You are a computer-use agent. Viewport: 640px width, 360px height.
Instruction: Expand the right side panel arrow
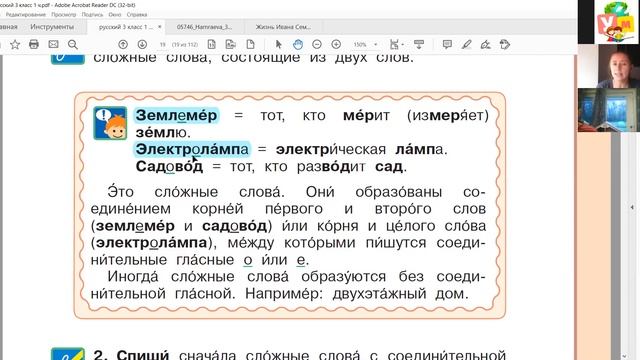(x=632, y=208)
